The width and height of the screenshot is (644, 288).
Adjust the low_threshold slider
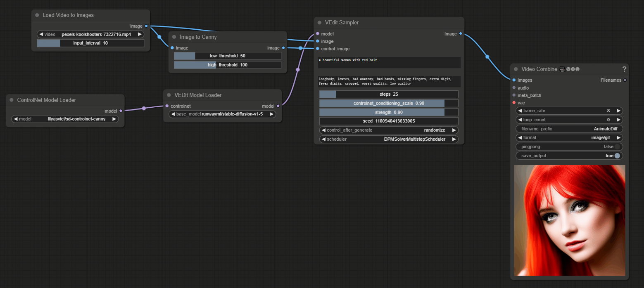coord(228,56)
